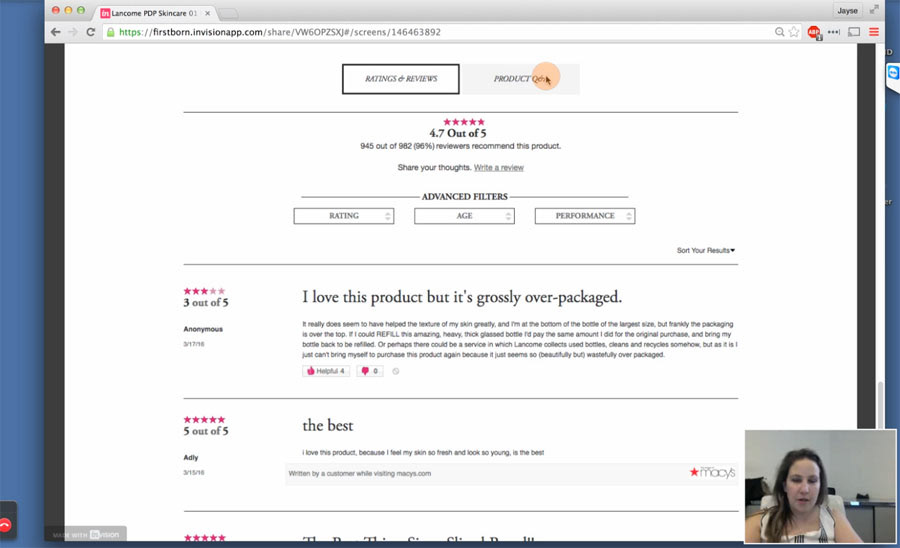Click review date 3/15/16
The height and width of the screenshot is (548, 900).
[x=194, y=473]
